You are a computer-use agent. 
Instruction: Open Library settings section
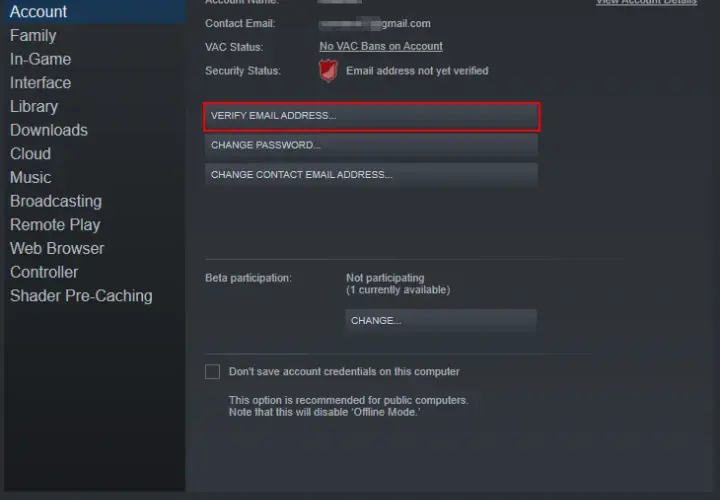click(34, 107)
